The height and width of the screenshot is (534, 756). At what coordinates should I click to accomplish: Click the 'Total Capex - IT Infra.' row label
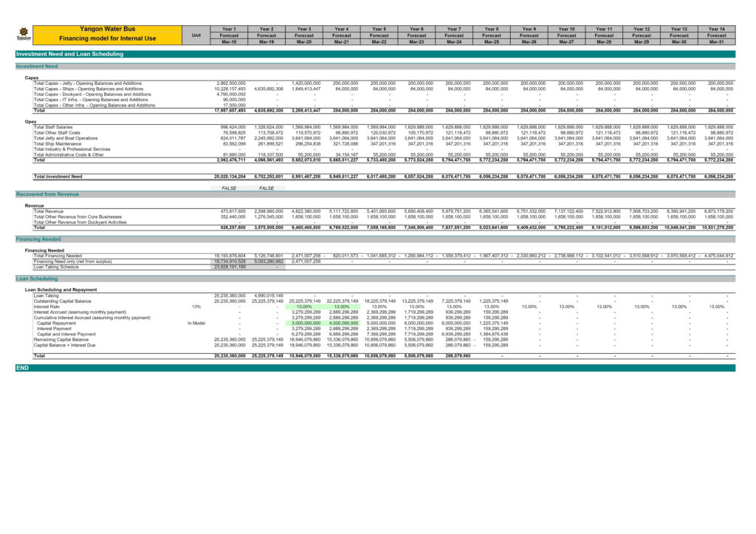[91, 100]
